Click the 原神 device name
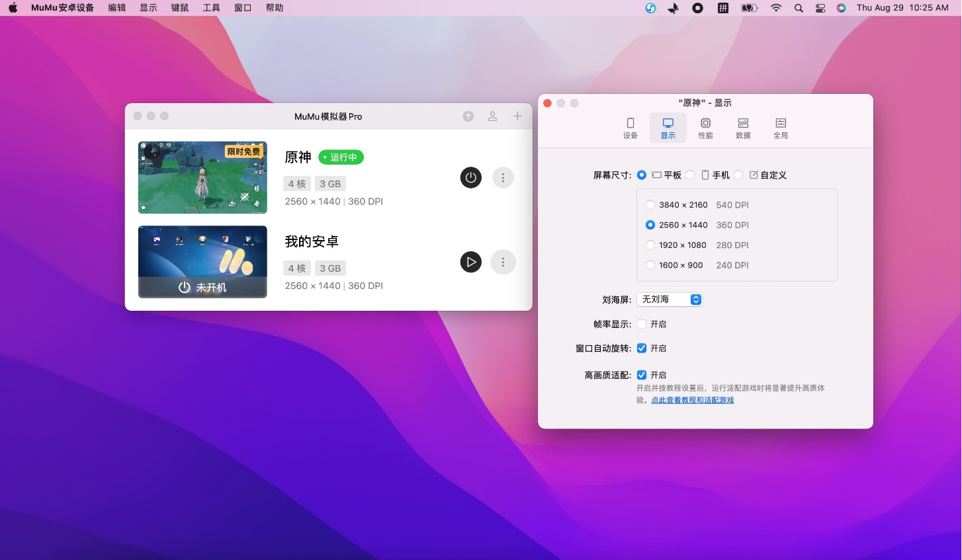This screenshot has height=560, width=962. coord(298,157)
